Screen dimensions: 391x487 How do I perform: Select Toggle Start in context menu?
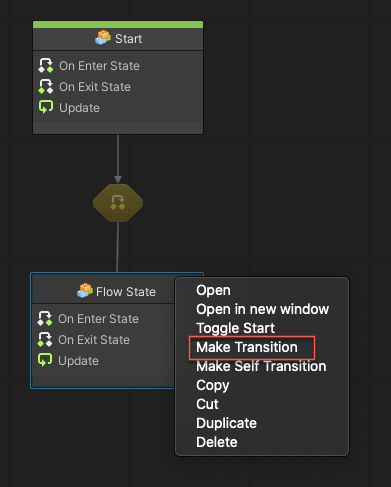point(235,328)
